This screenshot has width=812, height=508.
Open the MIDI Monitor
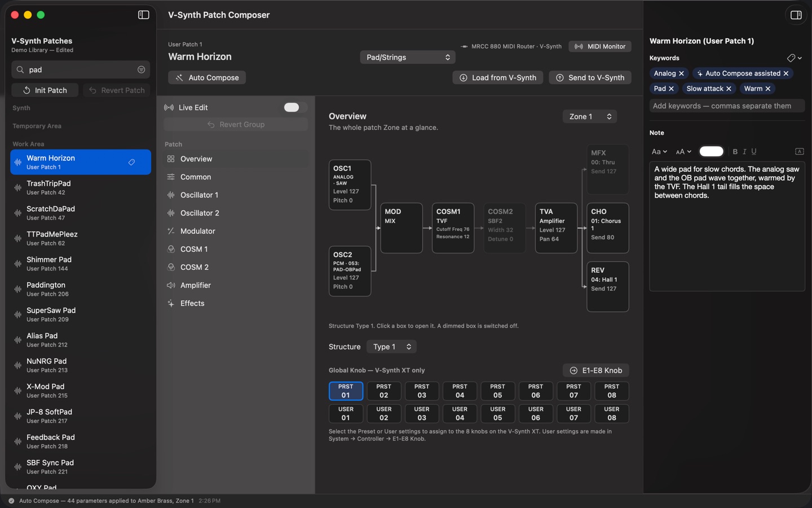coord(600,46)
